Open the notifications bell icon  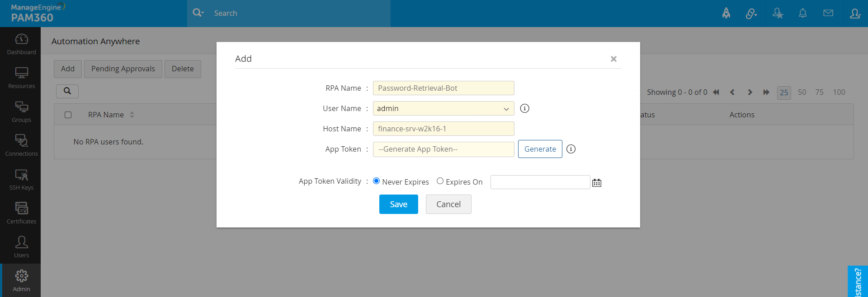coord(803,13)
